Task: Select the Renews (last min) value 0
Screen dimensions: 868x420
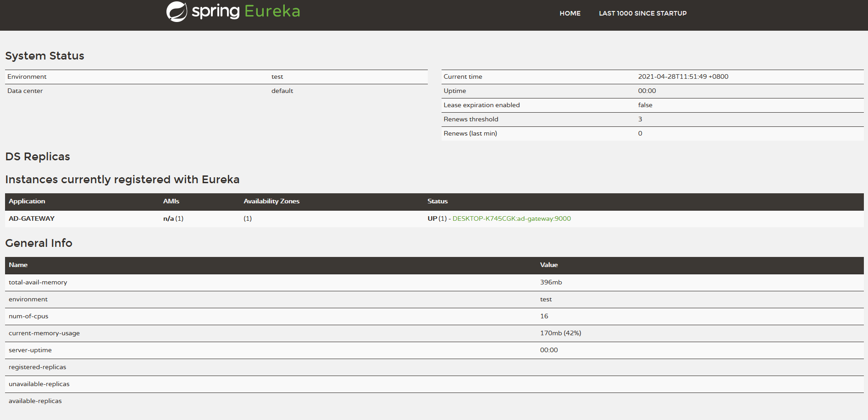Action: point(640,133)
